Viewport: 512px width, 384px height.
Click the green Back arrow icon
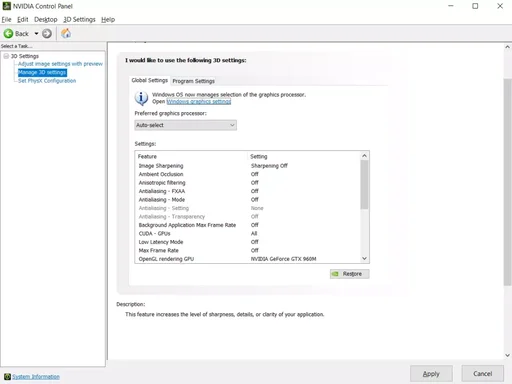coord(8,34)
